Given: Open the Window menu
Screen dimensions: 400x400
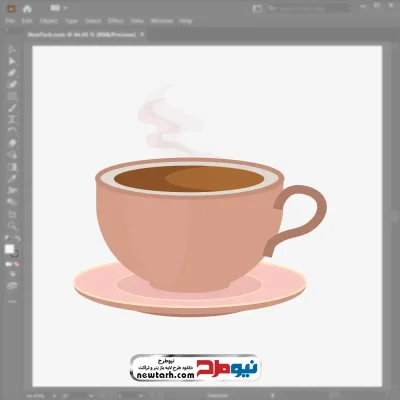Looking at the screenshot, I should click(x=162, y=21).
